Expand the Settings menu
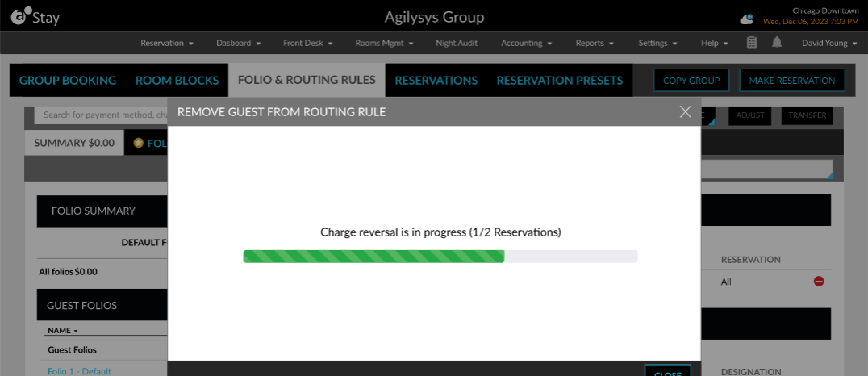 657,43
